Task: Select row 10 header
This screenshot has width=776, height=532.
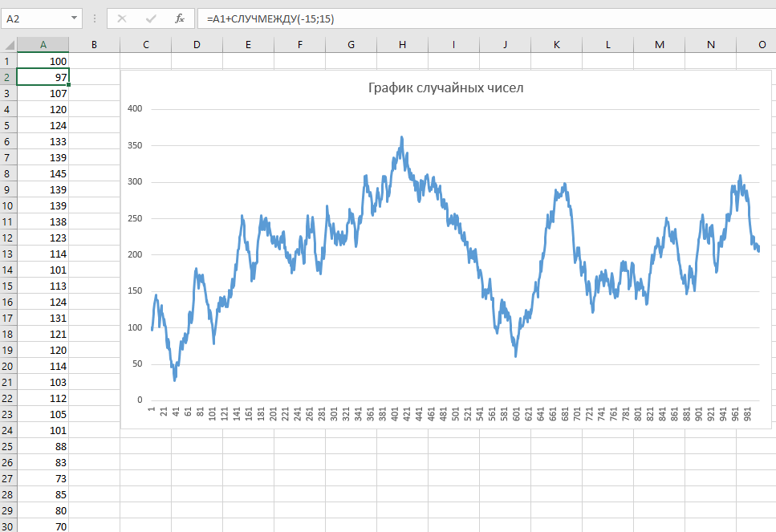Action: [x=7, y=206]
